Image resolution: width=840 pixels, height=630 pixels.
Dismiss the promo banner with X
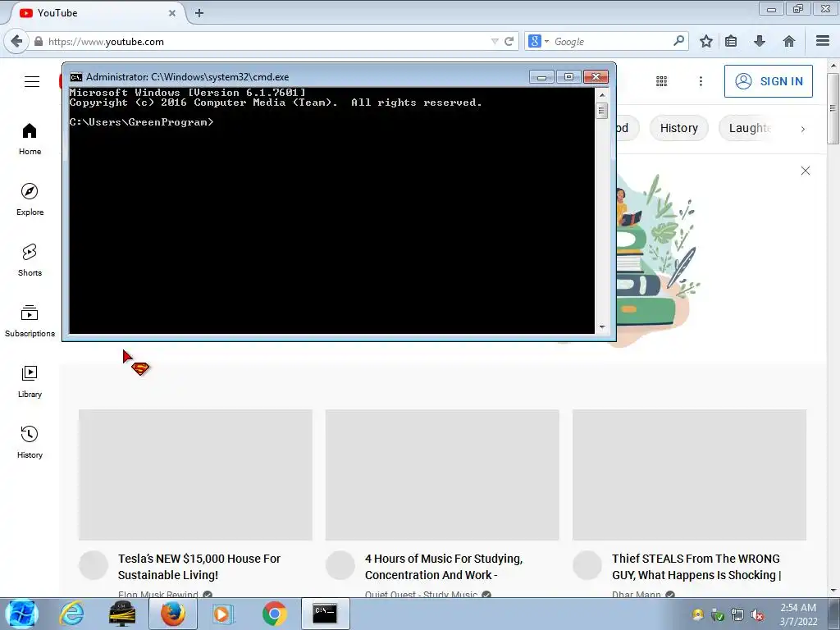[806, 171]
